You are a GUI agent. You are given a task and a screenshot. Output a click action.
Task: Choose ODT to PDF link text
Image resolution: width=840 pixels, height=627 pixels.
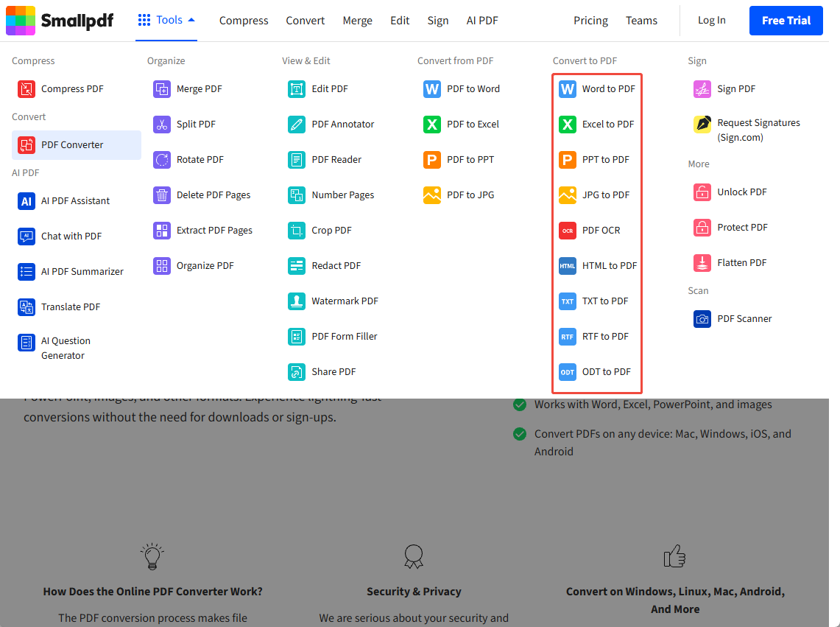[607, 372]
